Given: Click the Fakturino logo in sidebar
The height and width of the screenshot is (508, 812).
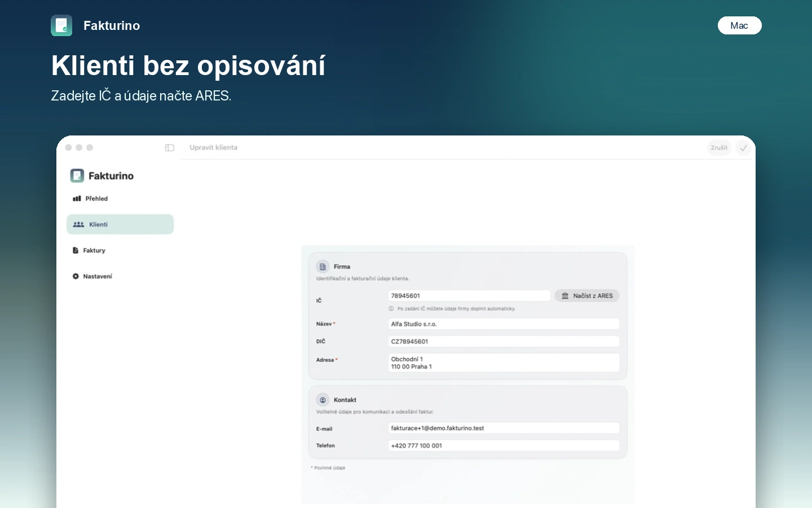Looking at the screenshot, I should pos(77,176).
